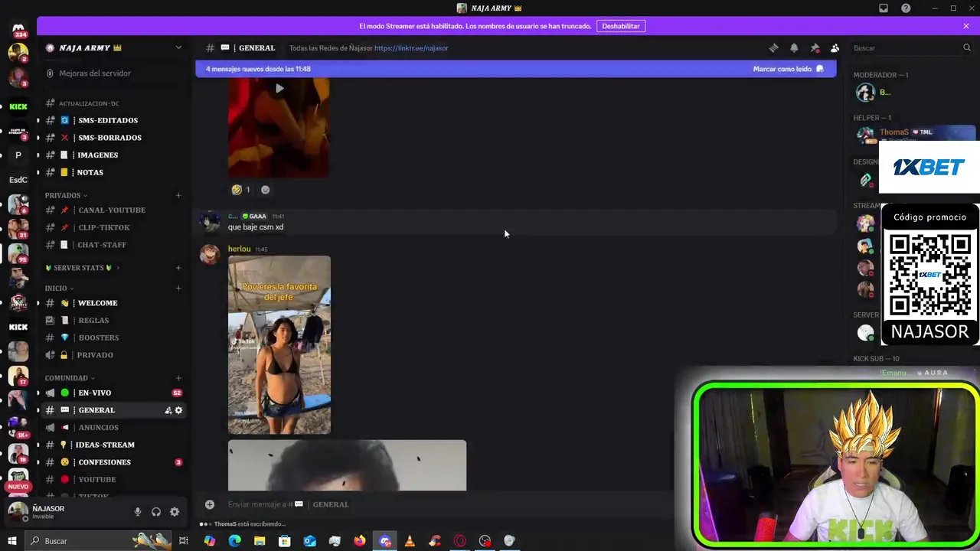The image size is (980, 551).
Task: Open GENERAL channel settings gear
Action: tap(178, 410)
